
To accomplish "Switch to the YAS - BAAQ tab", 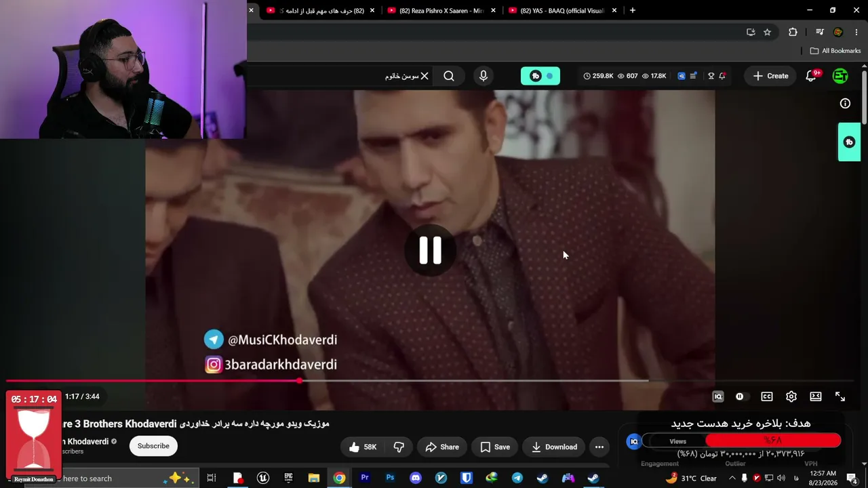I will tap(561, 10).
